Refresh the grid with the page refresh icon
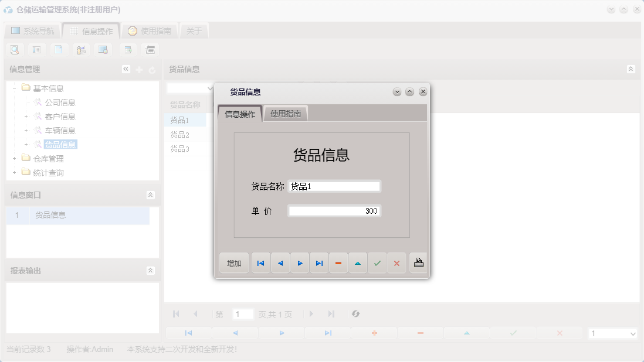Image resolution: width=644 pixels, height=362 pixels. tap(355, 314)
